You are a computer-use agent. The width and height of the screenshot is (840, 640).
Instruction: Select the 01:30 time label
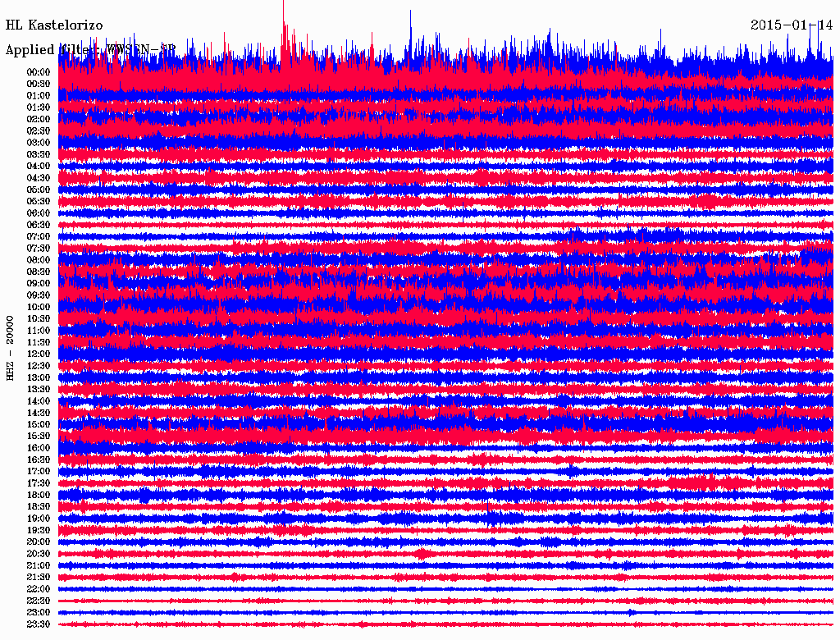tap(39, 107)
